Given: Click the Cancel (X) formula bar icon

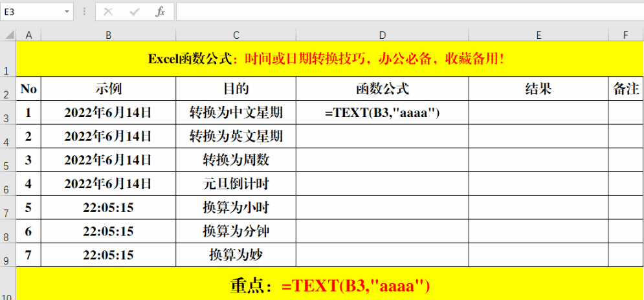Looking at the screenshot, I should (x=108, y=12).
